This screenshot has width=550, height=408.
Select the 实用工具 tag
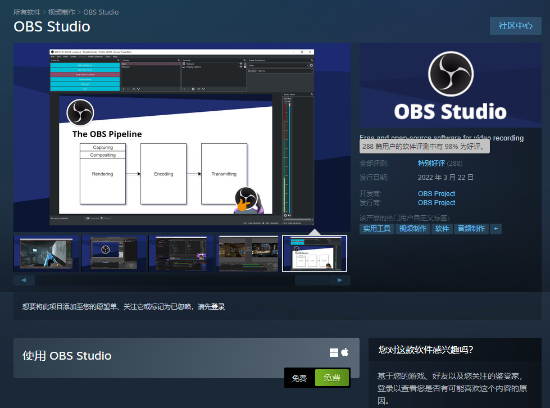point(377,229)
